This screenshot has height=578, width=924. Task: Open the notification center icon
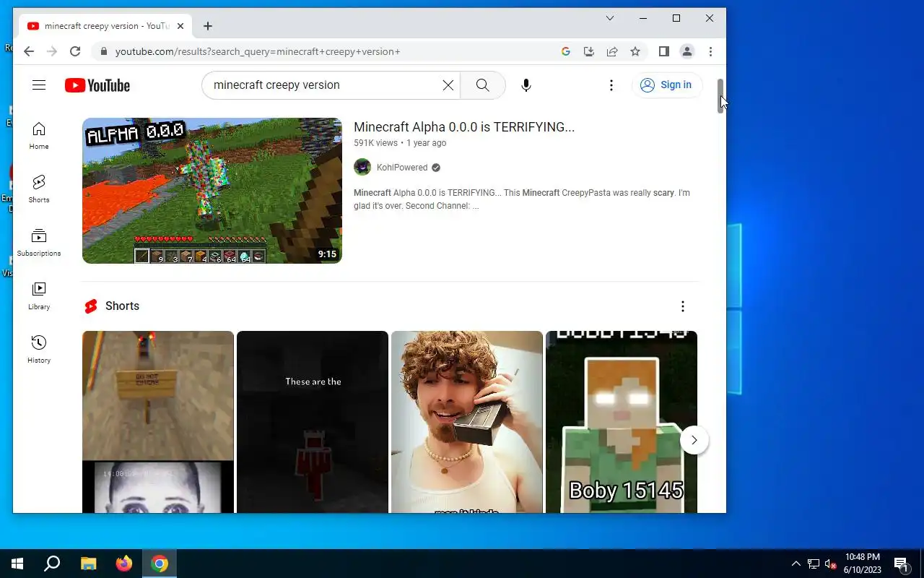coord(902,564)
